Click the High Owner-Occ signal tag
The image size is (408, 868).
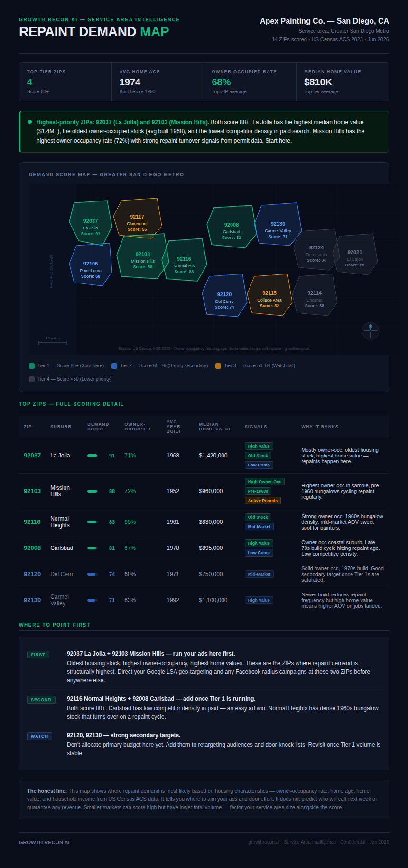point(265,482)
